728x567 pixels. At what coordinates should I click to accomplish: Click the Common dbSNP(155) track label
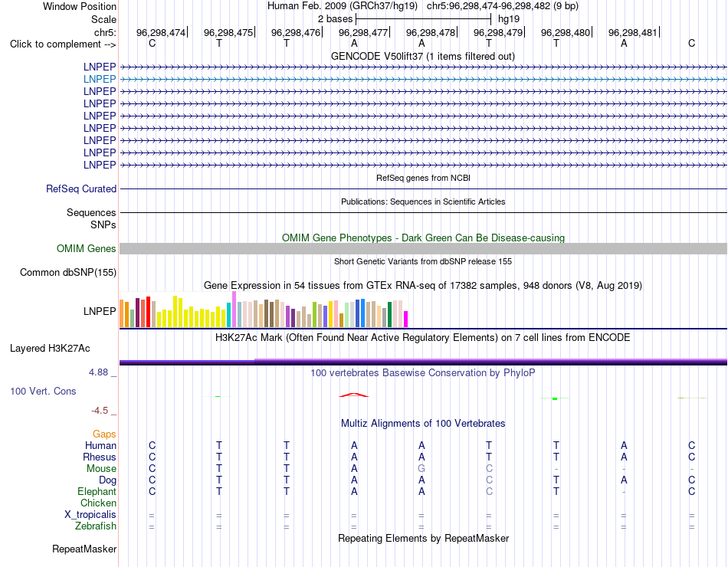(67, 273)
